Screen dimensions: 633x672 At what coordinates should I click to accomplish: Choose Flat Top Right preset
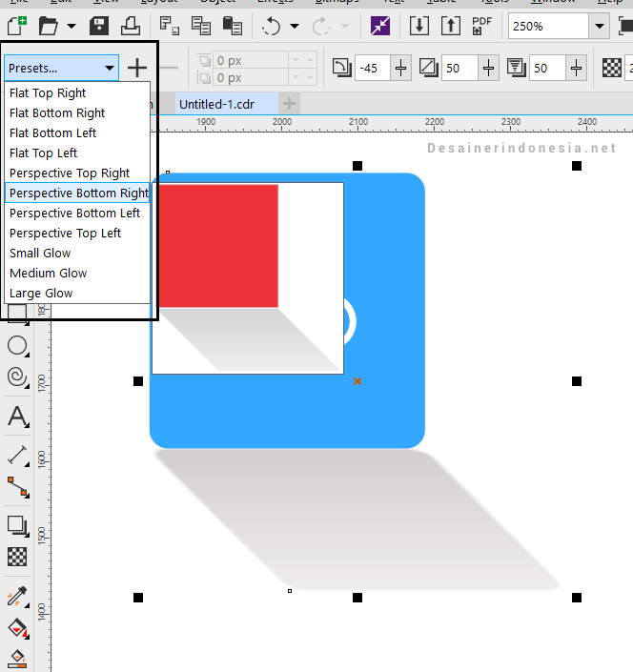pyautogui.click(x=77, y=93)
